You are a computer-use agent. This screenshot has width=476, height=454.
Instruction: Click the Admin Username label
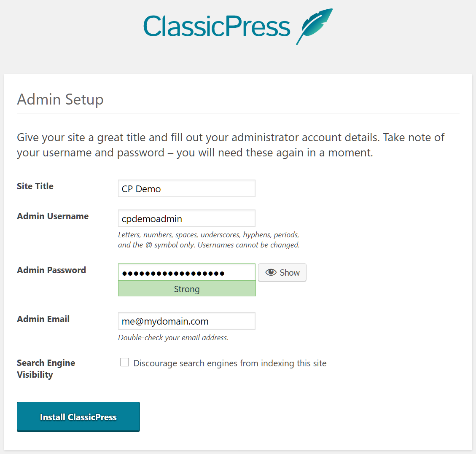(x=53, y=216)
